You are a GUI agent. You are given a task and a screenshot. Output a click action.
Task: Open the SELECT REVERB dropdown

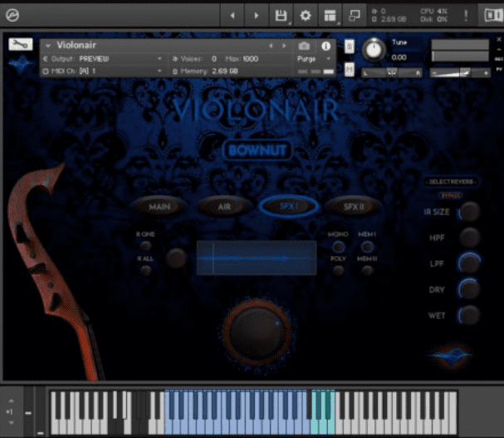(451, 182)
